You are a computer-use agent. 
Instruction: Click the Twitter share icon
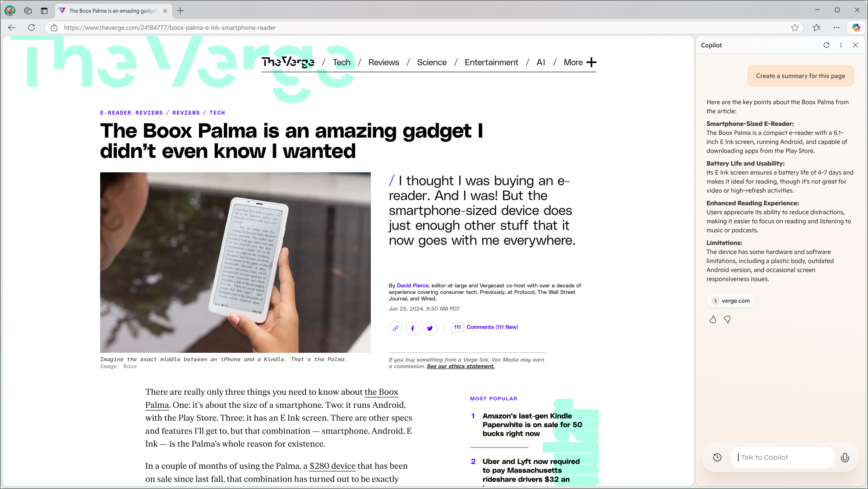point(430,328)
